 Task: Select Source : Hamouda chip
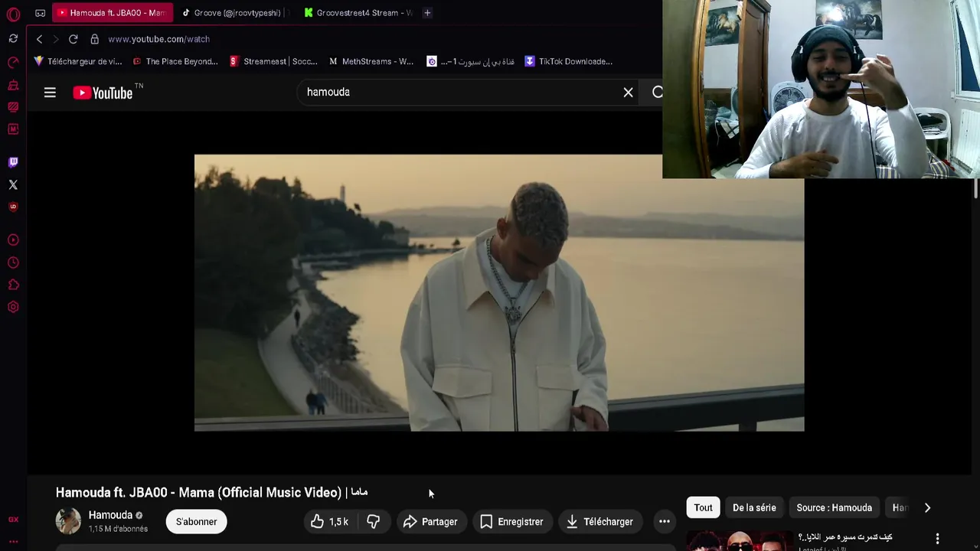834,507
